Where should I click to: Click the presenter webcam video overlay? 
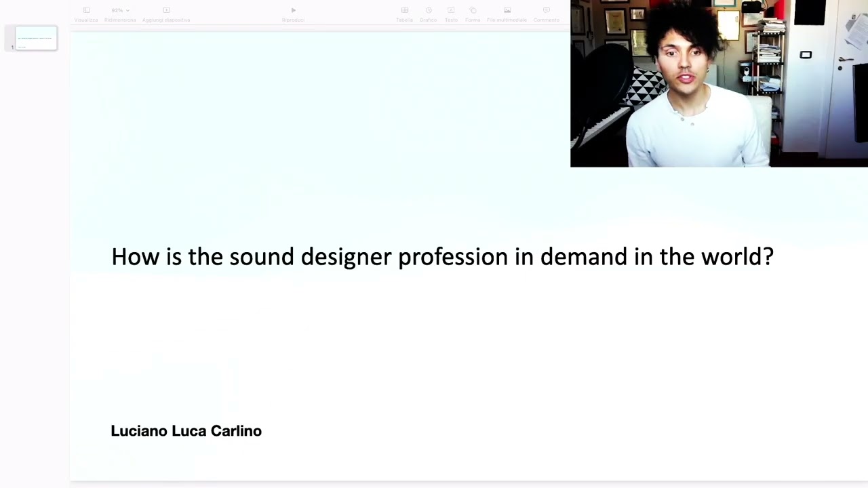click(x=719, y=83)
